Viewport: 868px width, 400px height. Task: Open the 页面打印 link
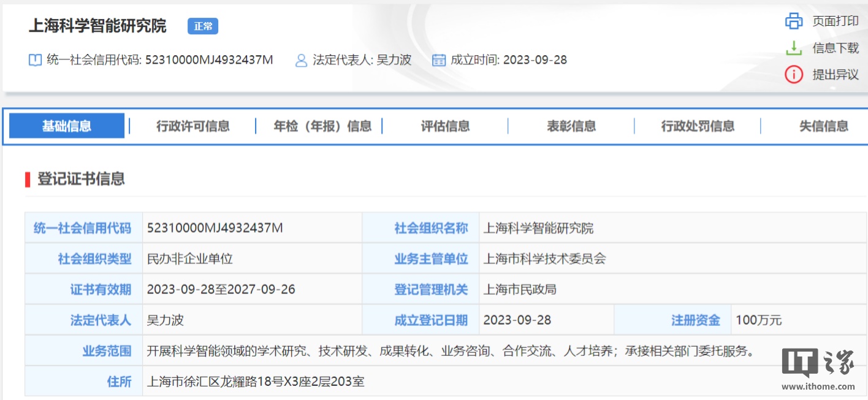coord(836,21)
